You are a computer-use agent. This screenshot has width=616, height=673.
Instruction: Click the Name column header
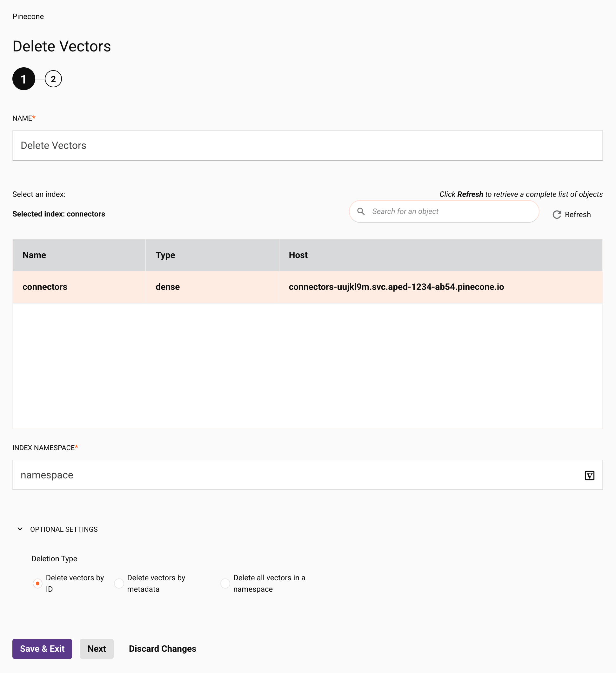79,255
